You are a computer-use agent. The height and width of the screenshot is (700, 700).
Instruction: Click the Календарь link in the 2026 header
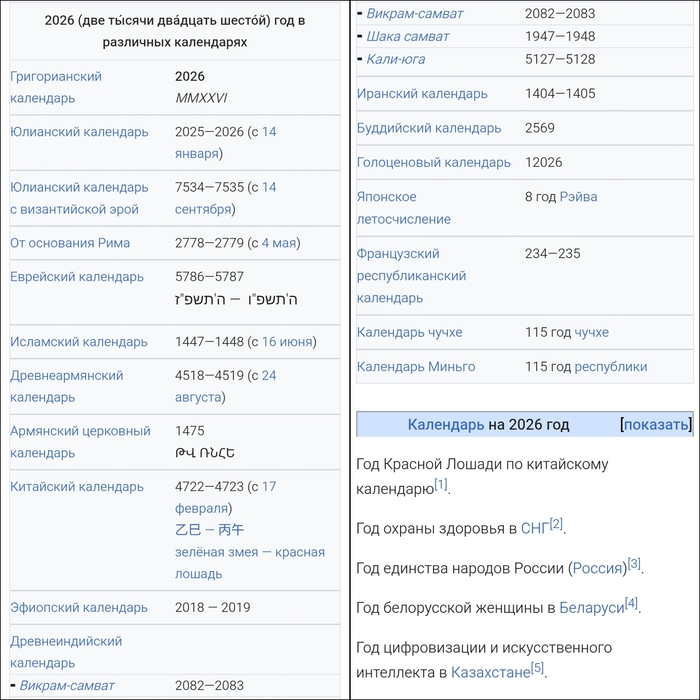click(x=446, y=424)
